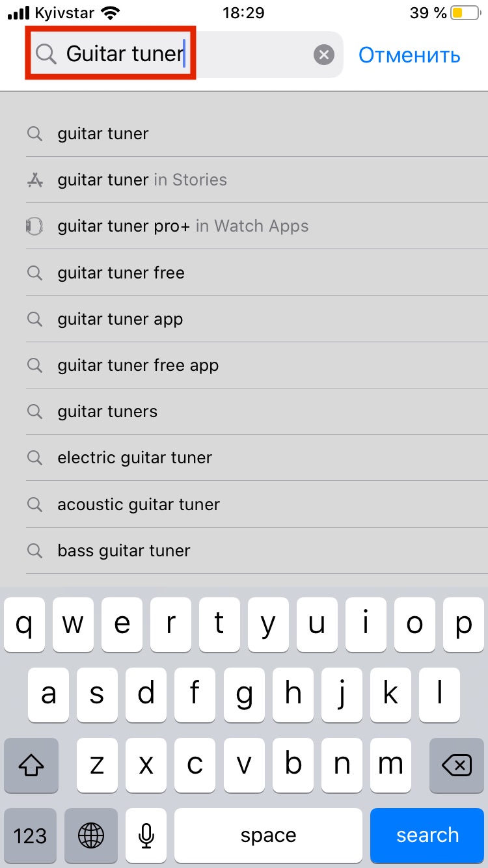Tap the magnifier icon in search bar

pos(46,54)
